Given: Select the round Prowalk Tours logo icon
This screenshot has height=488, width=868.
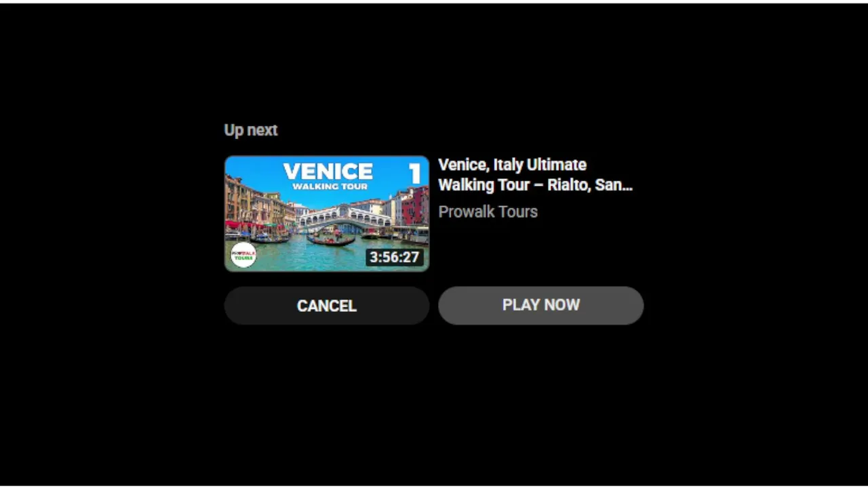Looking at the screenshot, I should tap(243, 255).
